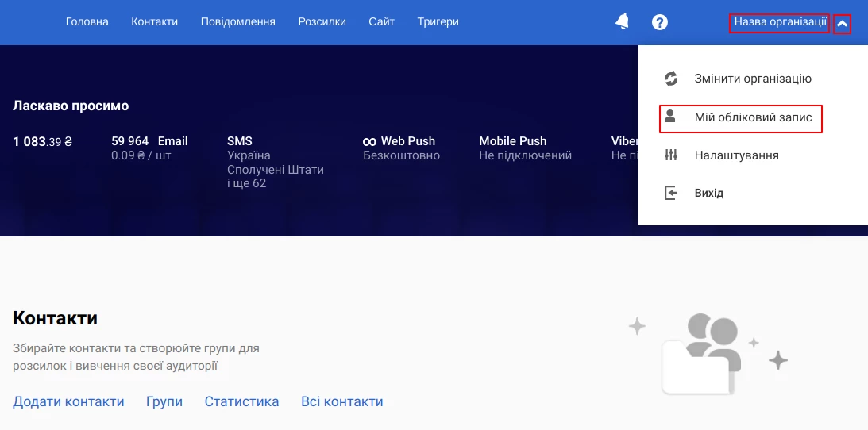Click the Сполучені Штати SMS country
Image resolution: width=868 pixels, height=430 pixels.
click(x=276, y=170)
